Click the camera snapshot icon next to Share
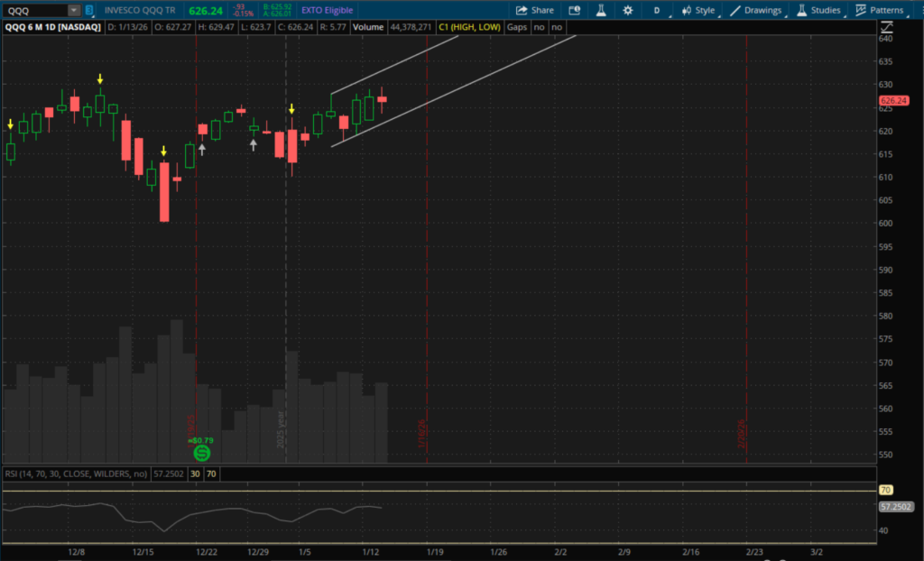924x561 pixels. pyautogui.click(x=575, y=10)
